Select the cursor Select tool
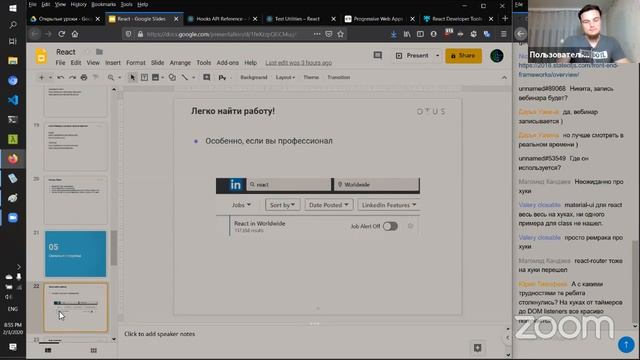640x360 pixels. (x=132, y=77)
